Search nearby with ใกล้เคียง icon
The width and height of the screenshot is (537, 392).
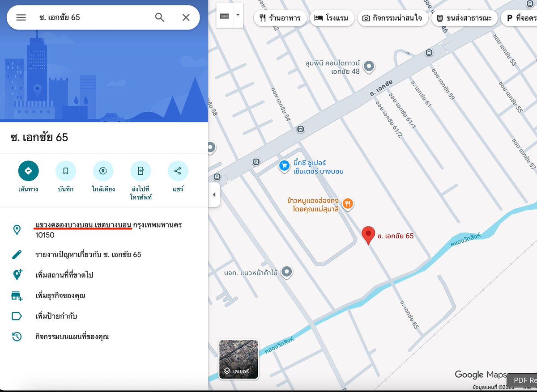[x=103, y=171]
